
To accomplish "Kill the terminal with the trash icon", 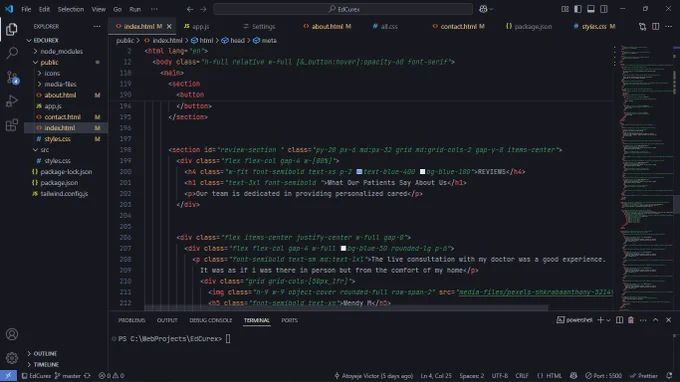I will pos(631,320).
